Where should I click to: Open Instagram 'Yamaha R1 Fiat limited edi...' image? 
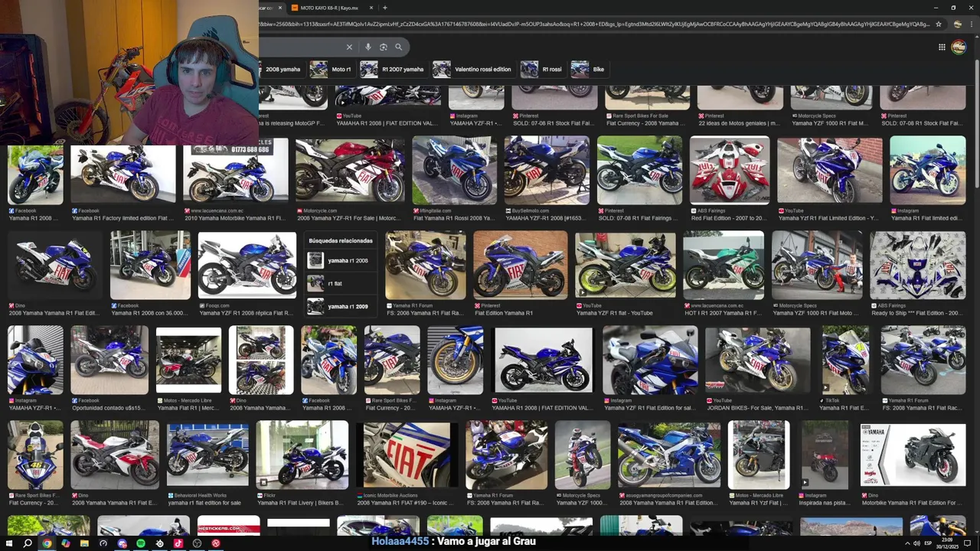[x=928, y=170]
